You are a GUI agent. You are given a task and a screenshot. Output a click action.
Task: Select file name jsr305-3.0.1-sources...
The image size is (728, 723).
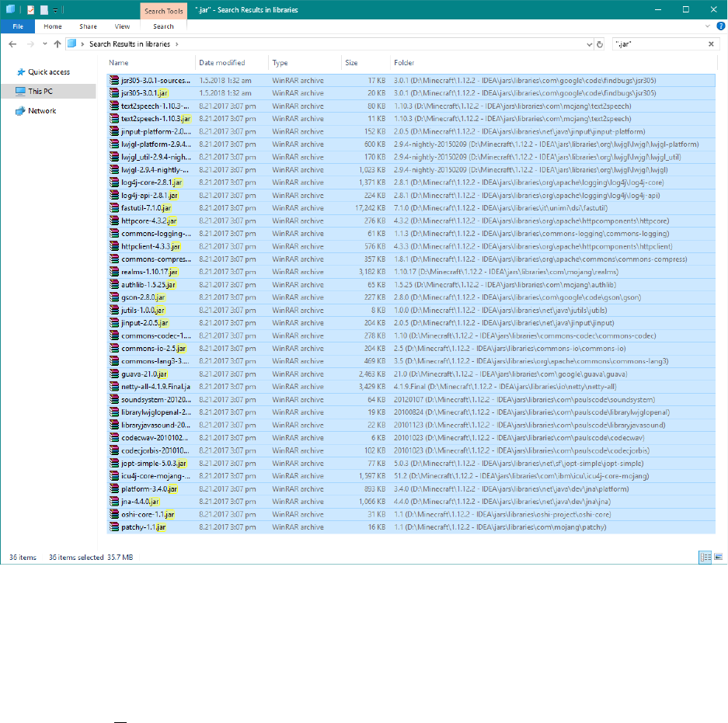pos(155,80)
